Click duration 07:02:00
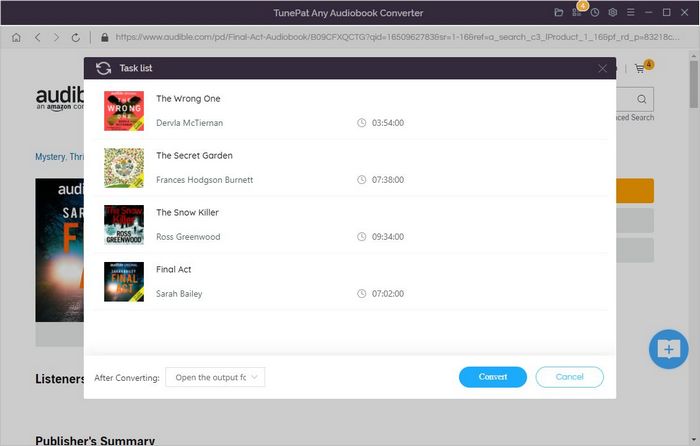This screenshot has width=700, height=446. tap(388, 293)
